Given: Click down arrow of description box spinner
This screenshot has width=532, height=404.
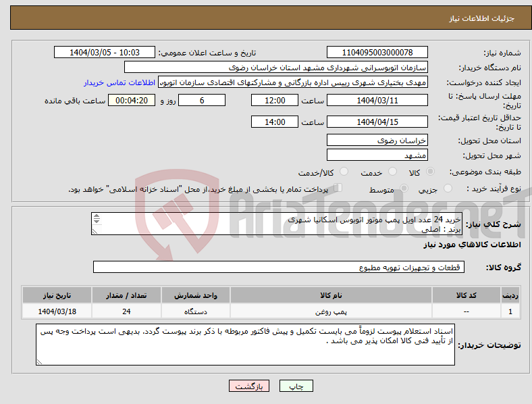Looking at the screenshot, I should pos(97,221).
